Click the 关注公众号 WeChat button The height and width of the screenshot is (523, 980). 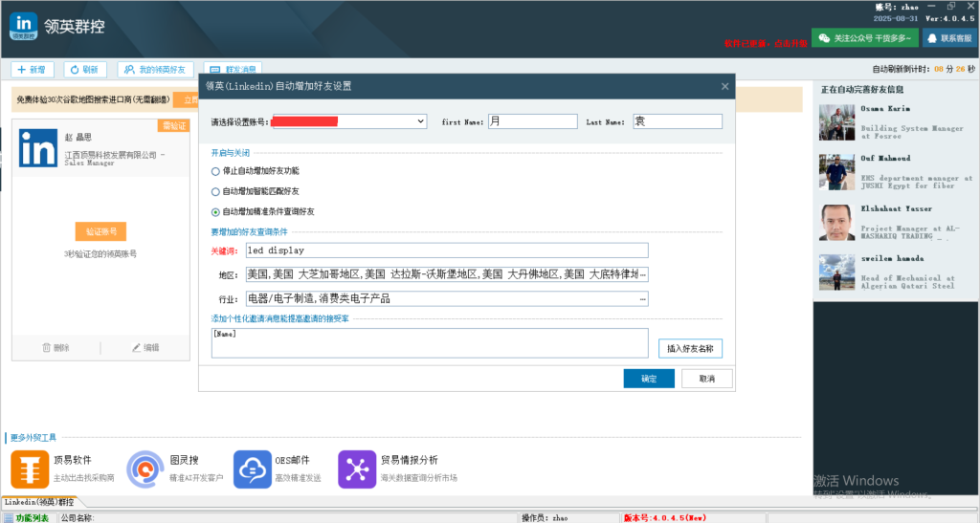pos(864,38)
